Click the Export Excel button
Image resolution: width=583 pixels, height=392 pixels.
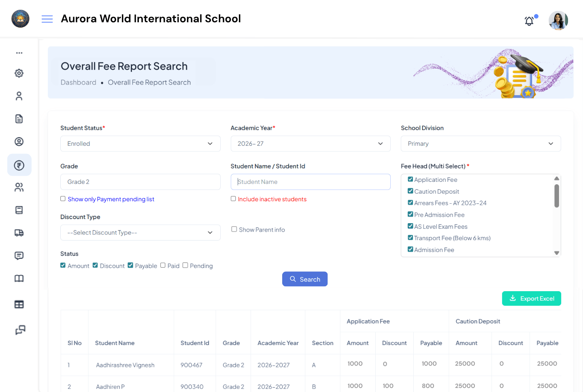click(x=531, y=298)
